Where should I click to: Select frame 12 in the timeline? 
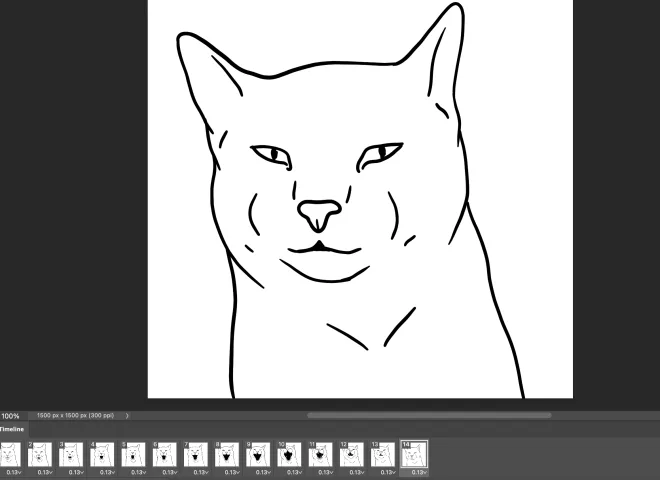[351, 455]
